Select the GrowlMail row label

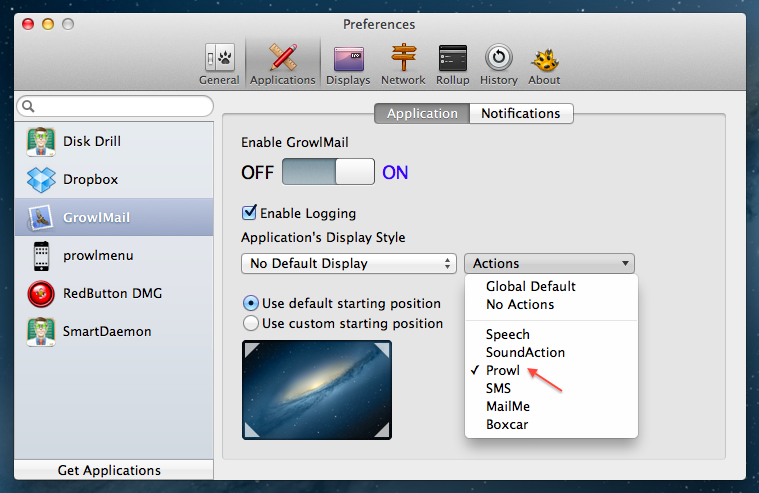[x=96, y=217]
